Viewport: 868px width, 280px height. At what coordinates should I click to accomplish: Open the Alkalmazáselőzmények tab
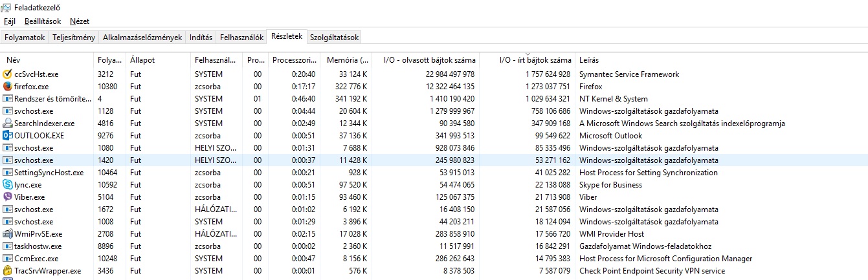click(x=142, y=38)
